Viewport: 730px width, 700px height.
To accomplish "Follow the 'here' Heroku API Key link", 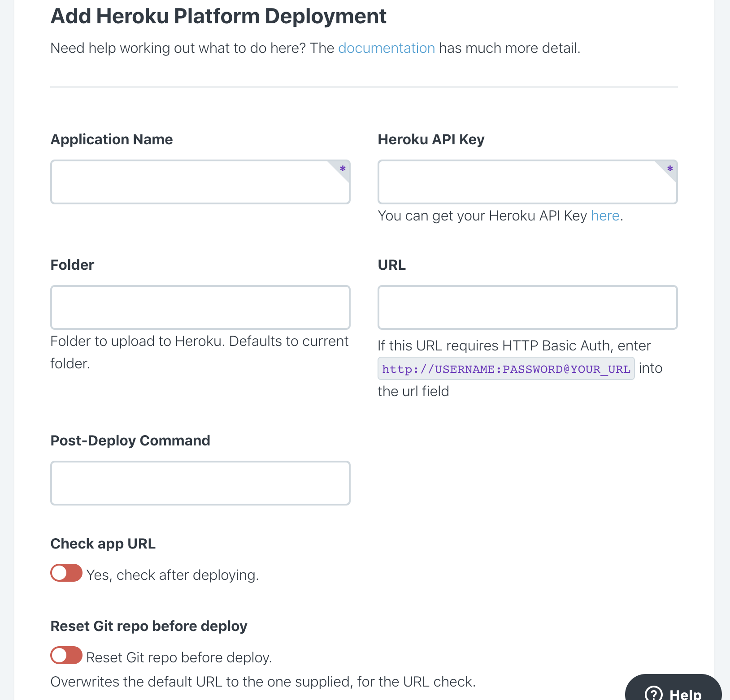I will click(x=605, y=216).
